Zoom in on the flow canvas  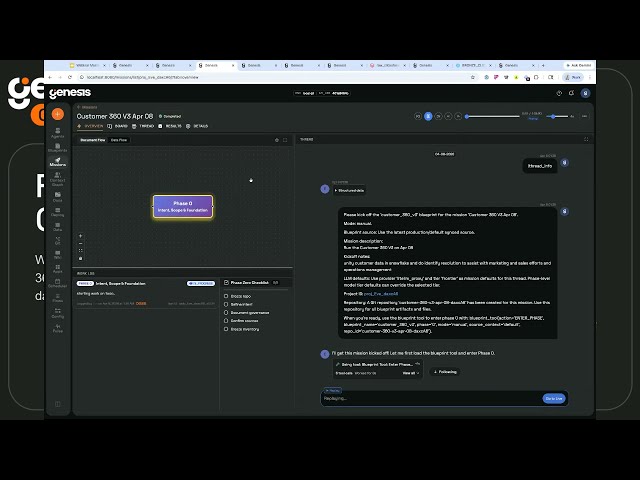[80, 236]
